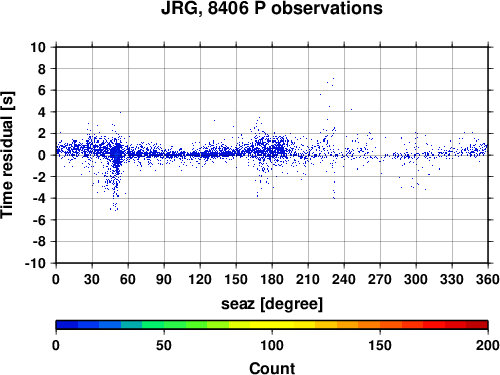Click the 200 label under the colorbar

[488, 346]
